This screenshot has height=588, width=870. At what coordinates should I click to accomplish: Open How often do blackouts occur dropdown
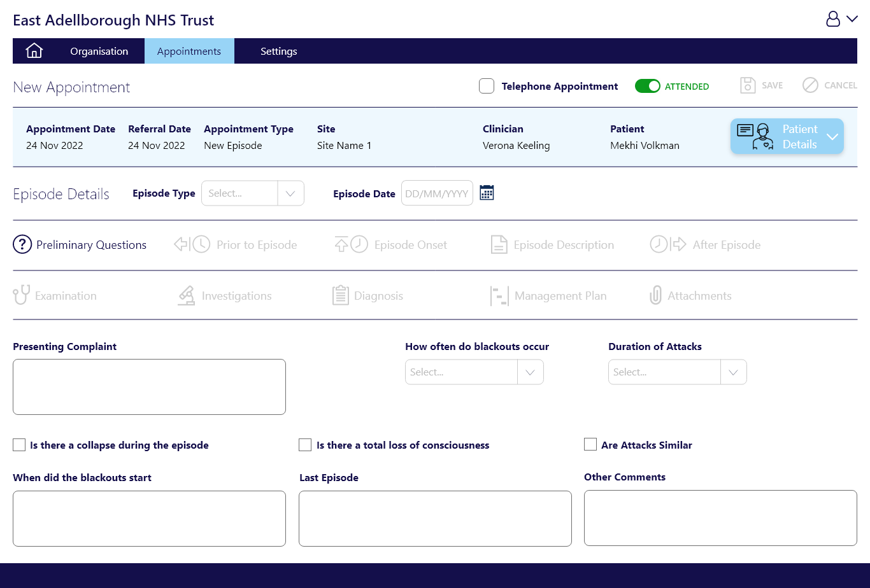click(x=474, y=372)
